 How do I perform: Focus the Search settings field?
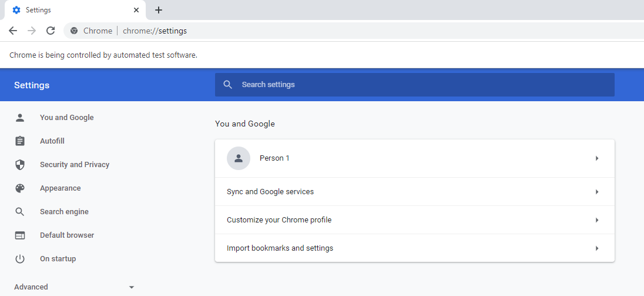pos(414,85)
